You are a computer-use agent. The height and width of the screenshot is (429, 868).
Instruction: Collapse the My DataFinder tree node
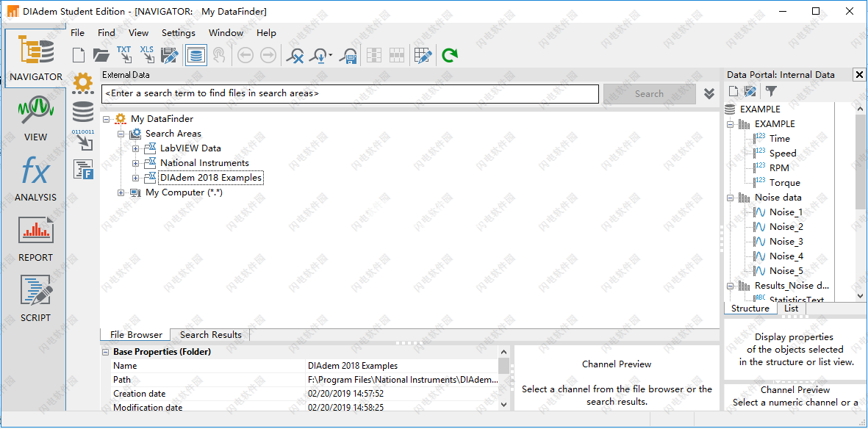[107, 119]
